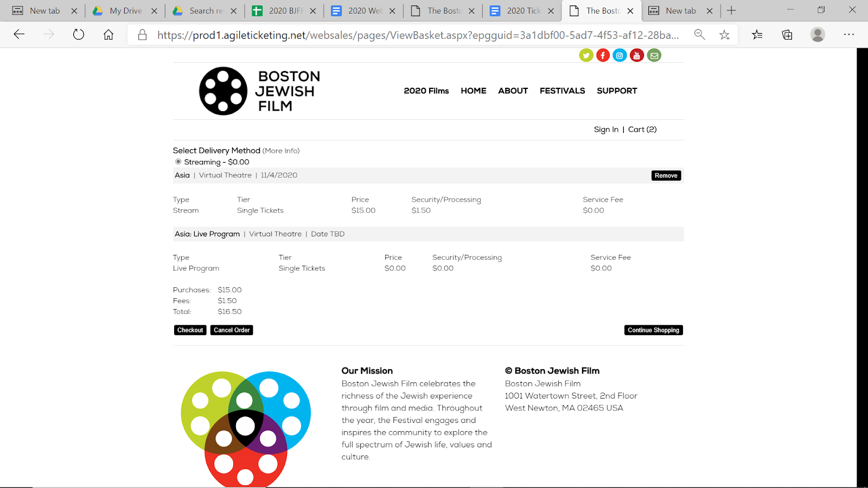Close the My Drive tab

(154, 11)
